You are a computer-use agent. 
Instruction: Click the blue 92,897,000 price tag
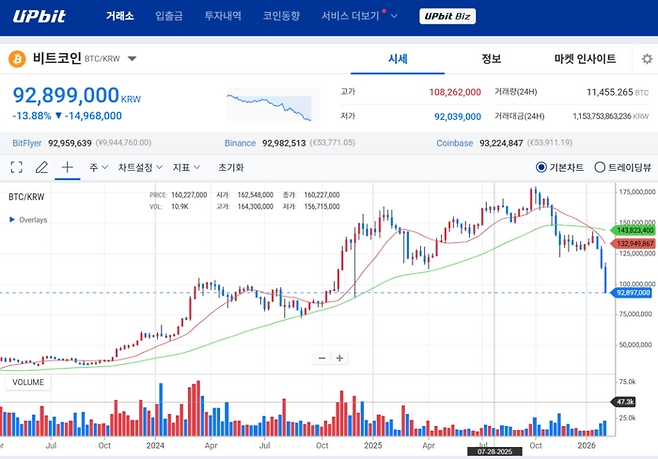pyautogui.click(x=632, y=292)
